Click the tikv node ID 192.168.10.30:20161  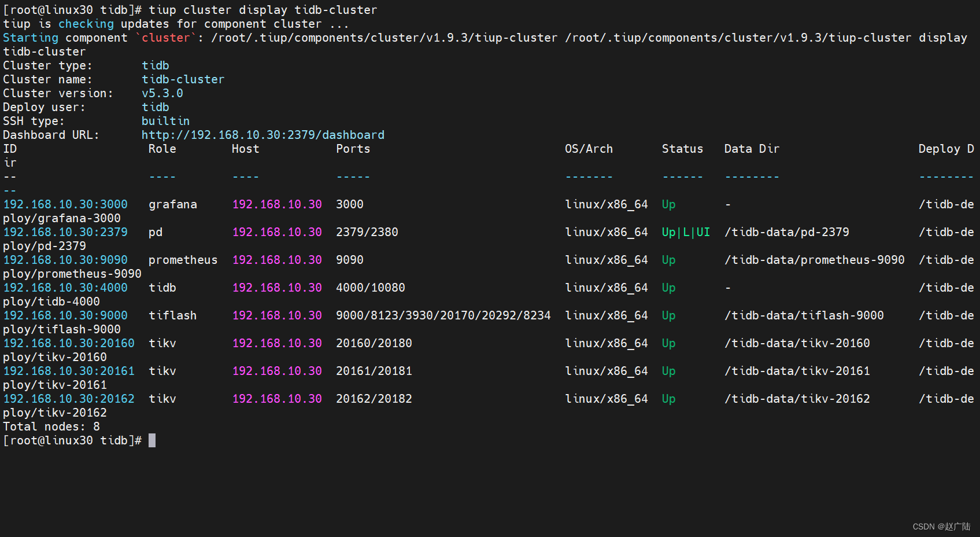[x=69, y=371]
